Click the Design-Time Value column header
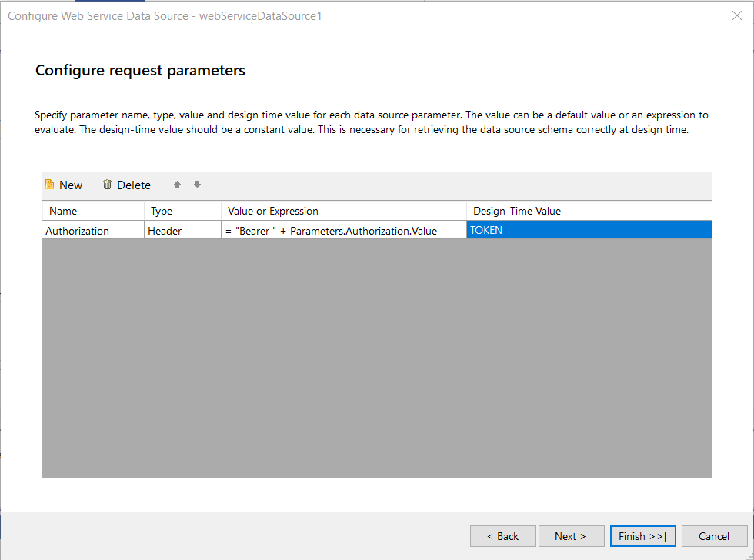The height and width of the screenshot is (560, 754). coord(589,211)
